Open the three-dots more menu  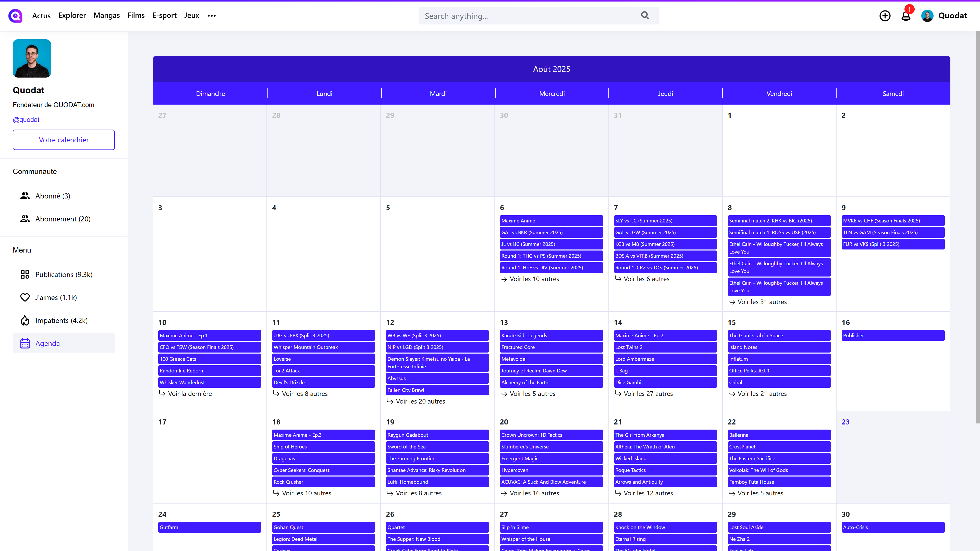[212, 16]
